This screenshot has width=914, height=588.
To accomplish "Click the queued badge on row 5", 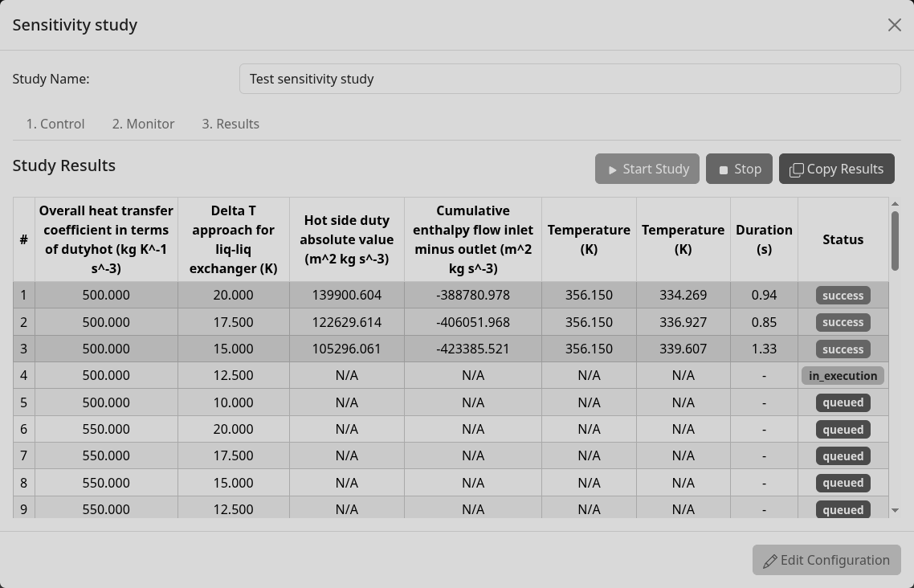I will pyautogui.click(x=843, y=402).
